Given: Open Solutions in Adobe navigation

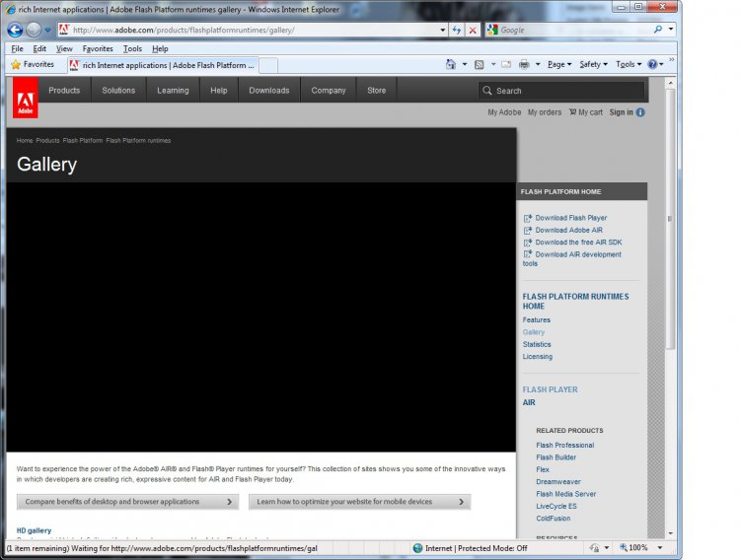Looking at the screenshot, I should (118, 90).
